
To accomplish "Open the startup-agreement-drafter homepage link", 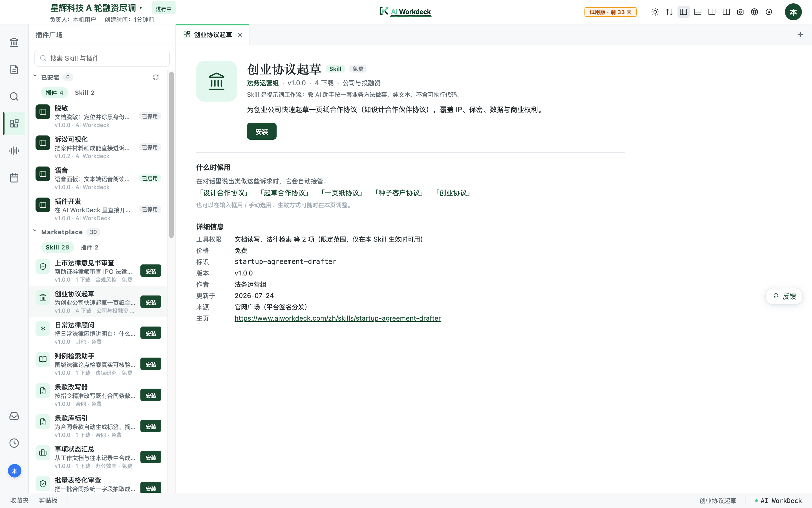I will [337, 318].
